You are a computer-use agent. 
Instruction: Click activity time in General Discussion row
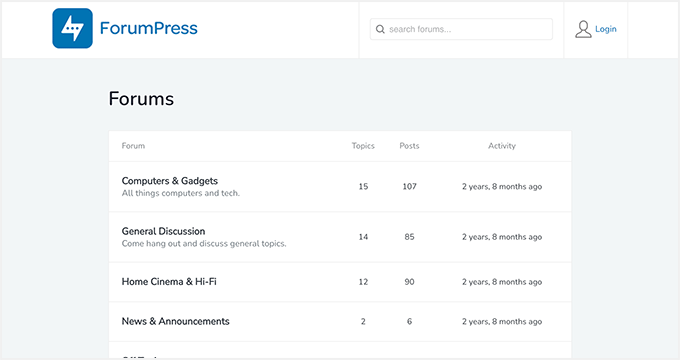[x=502, y=237]
